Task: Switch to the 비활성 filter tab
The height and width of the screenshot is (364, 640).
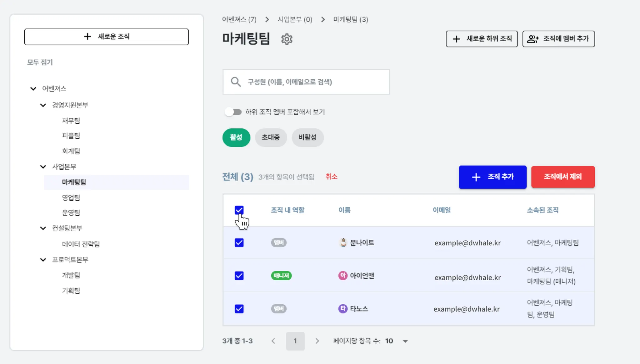Action: pyautogui.click(x=307, y=137)
